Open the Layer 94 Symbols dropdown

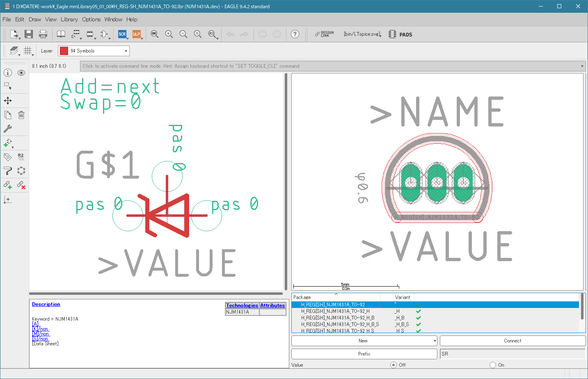(x=94, y=51)
